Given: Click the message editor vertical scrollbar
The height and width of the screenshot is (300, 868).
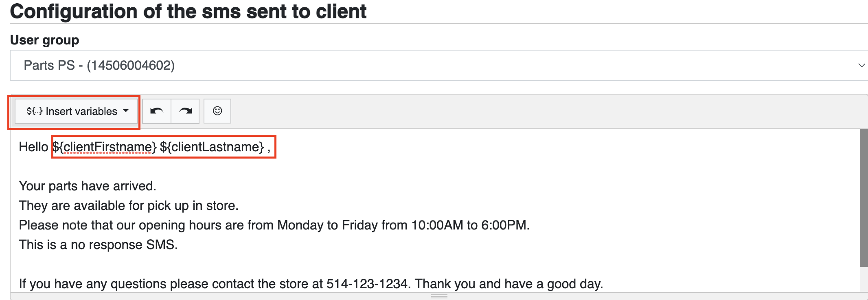Looking at the screenshot, I should tap(864, 198).
